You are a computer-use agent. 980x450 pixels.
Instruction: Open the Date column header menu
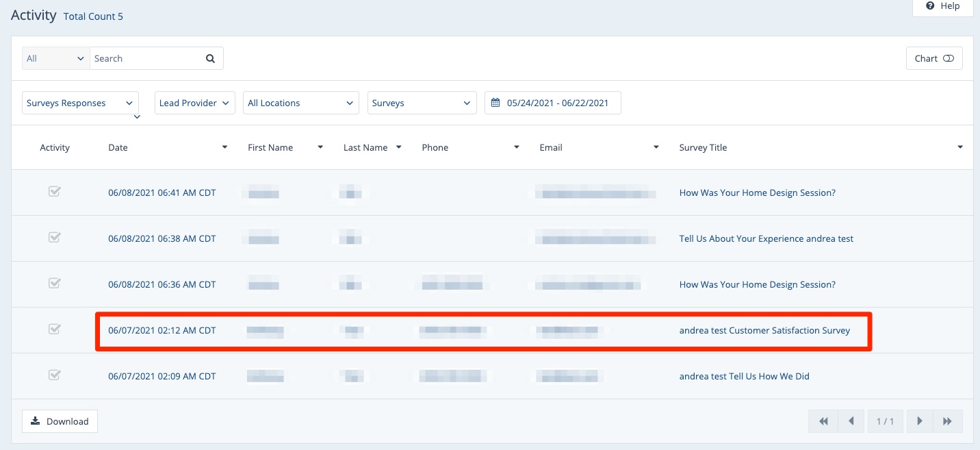pos(224,147)
